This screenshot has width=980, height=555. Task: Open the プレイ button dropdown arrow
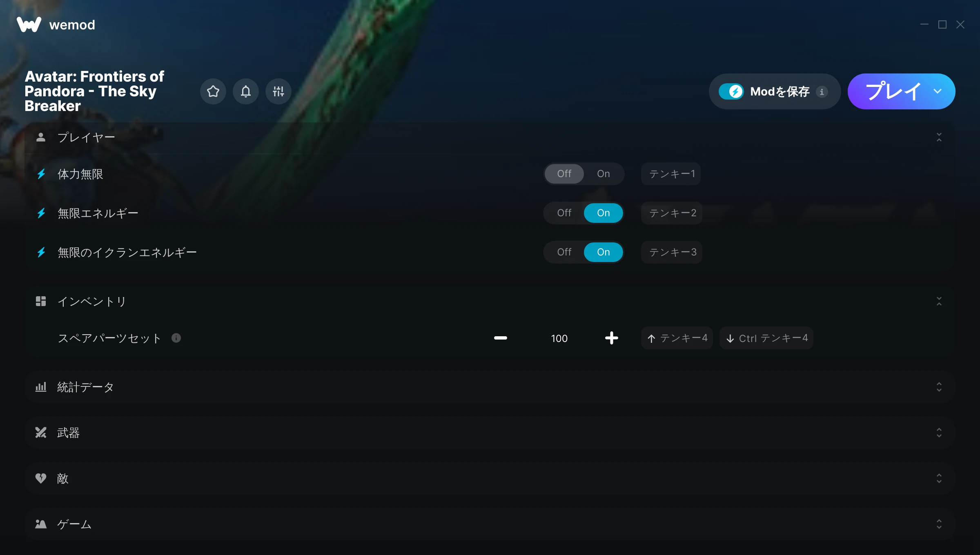click(x=938, y=91)
